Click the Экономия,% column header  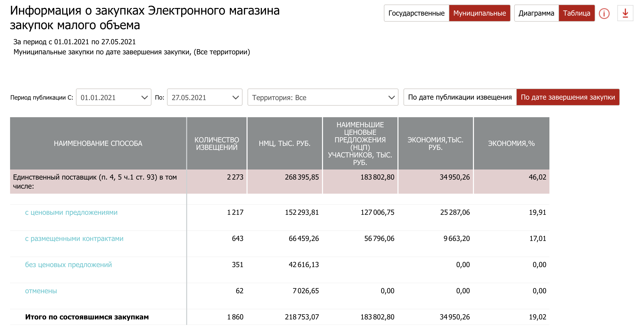point(511,144)
